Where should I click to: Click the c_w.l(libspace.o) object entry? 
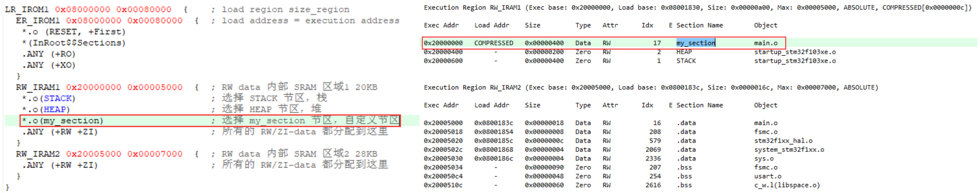(x=787, y=185)
